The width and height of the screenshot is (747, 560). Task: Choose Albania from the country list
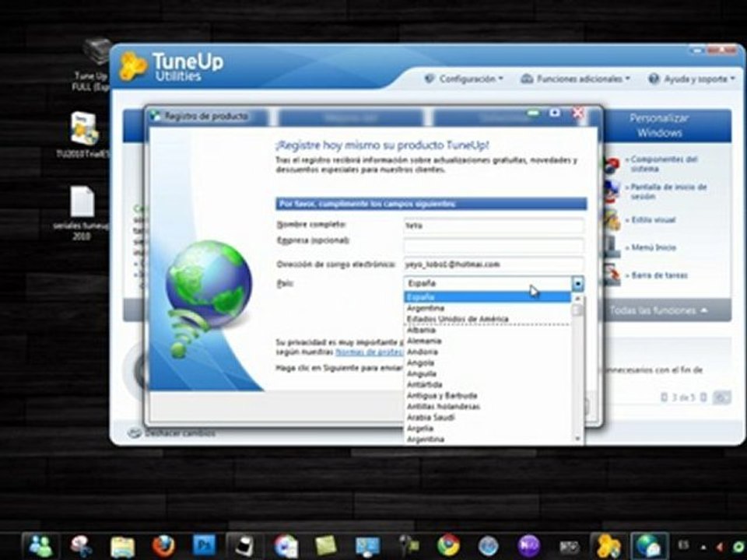[487, 330]
